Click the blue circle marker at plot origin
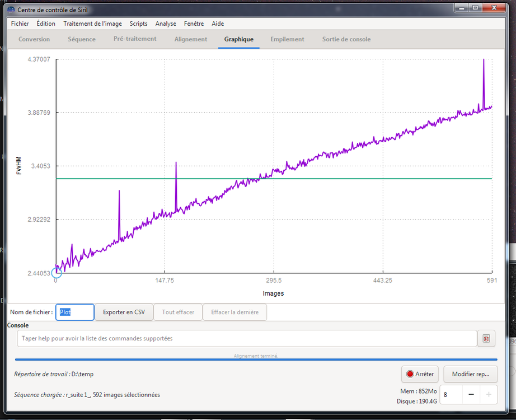The image size is (516, 420). click(57, 272)
